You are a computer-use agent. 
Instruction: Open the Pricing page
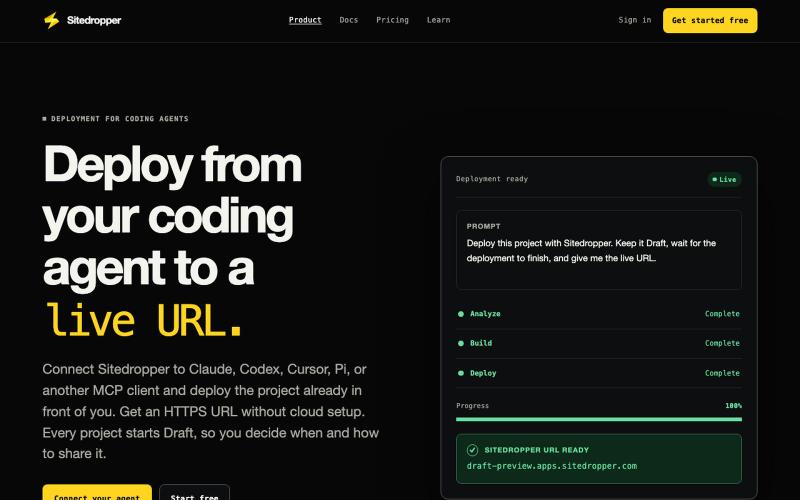coord(392,20)
